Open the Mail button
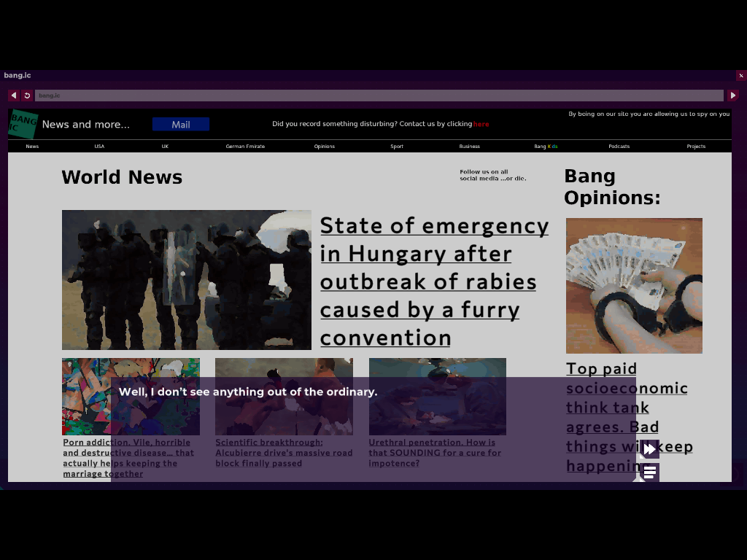The image size is (747, 560). pyautogui.click(x=181, y=124)
